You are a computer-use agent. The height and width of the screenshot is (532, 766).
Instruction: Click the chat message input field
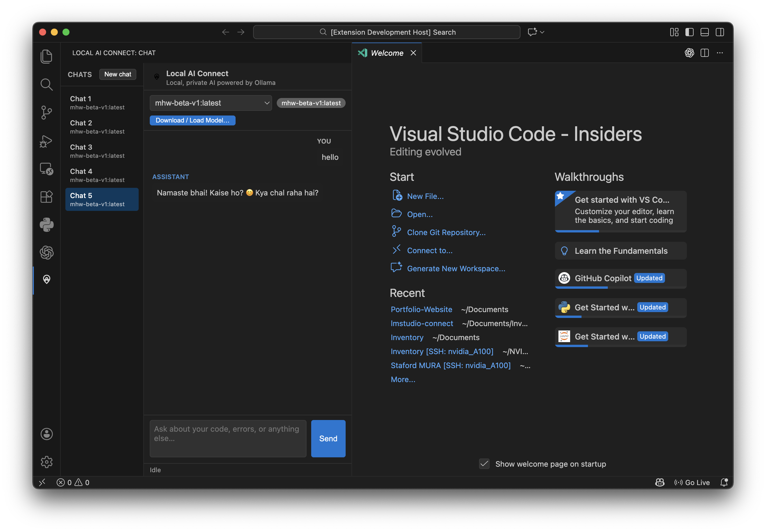[x=228, y=438]
